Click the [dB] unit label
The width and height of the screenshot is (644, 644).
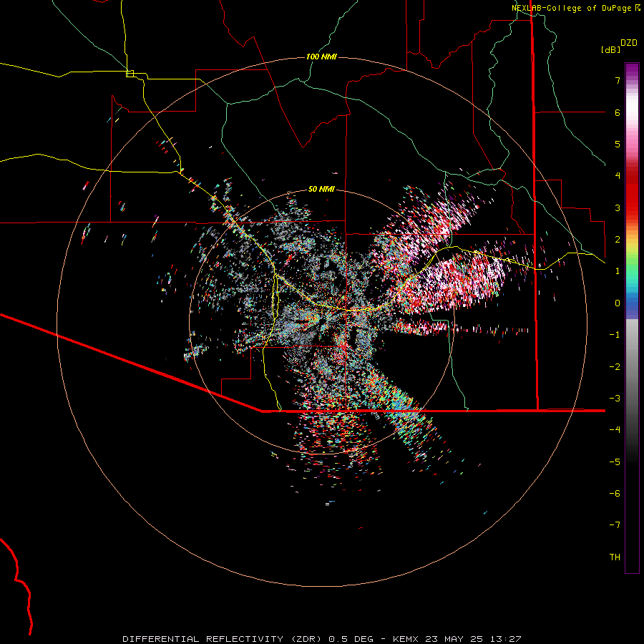[x=611, y=49]
